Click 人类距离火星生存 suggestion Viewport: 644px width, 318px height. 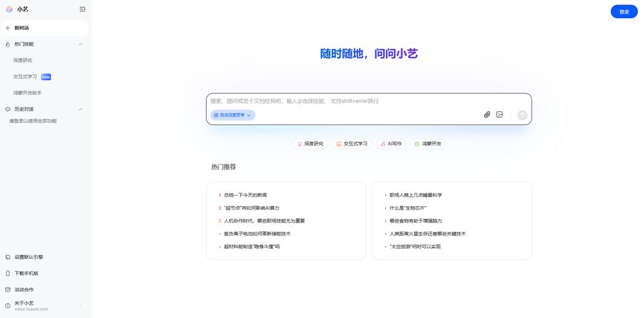pyautogui.click(x=428, y=234)
